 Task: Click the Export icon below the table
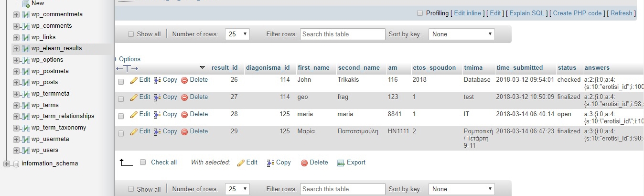341,163
